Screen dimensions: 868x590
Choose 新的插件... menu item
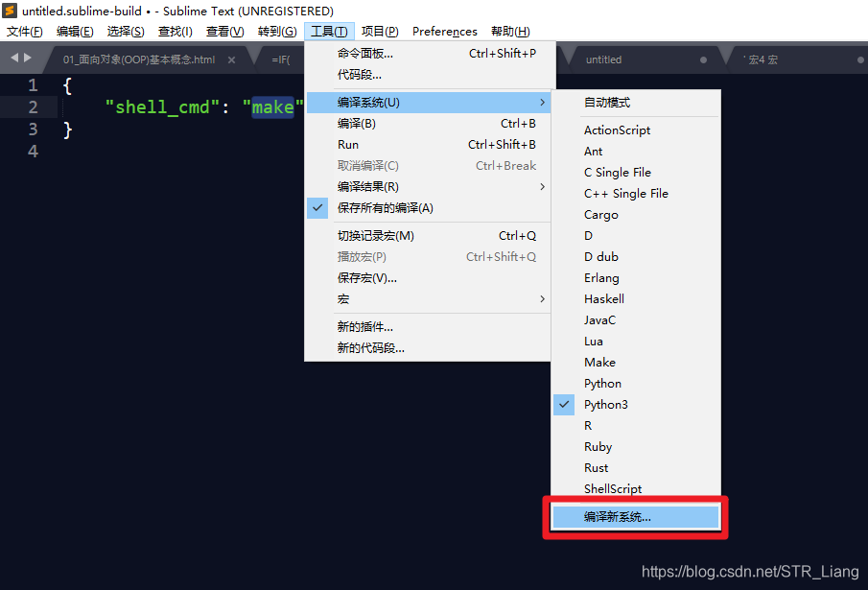[x=430, y=326]
